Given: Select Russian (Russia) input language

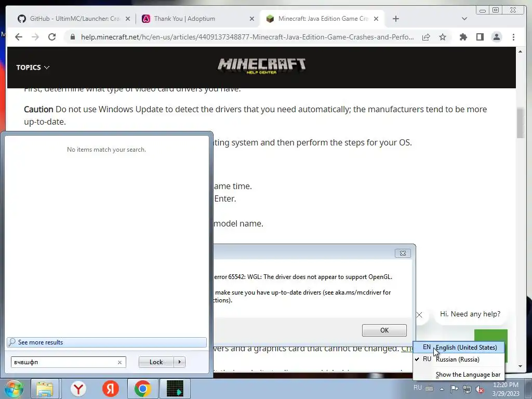Looking at the screenshot, I should [x=459, y=360].
